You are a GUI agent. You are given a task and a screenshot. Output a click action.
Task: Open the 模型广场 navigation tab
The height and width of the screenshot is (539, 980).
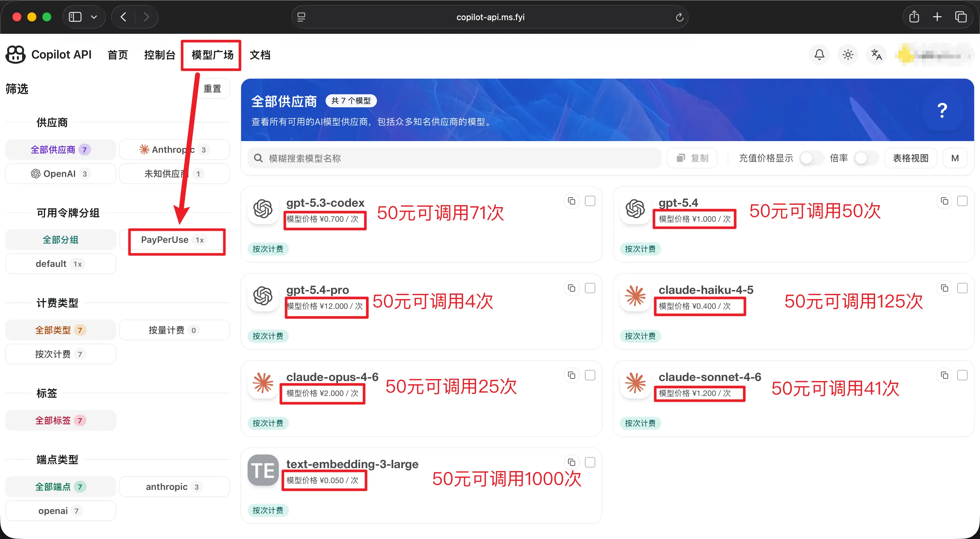point(212,55)
